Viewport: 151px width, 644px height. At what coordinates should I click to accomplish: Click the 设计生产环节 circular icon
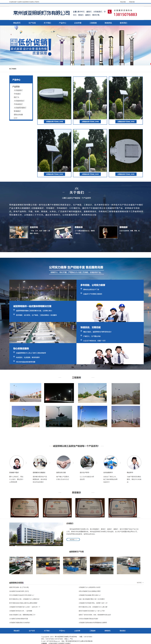click(x=87, y=462)
